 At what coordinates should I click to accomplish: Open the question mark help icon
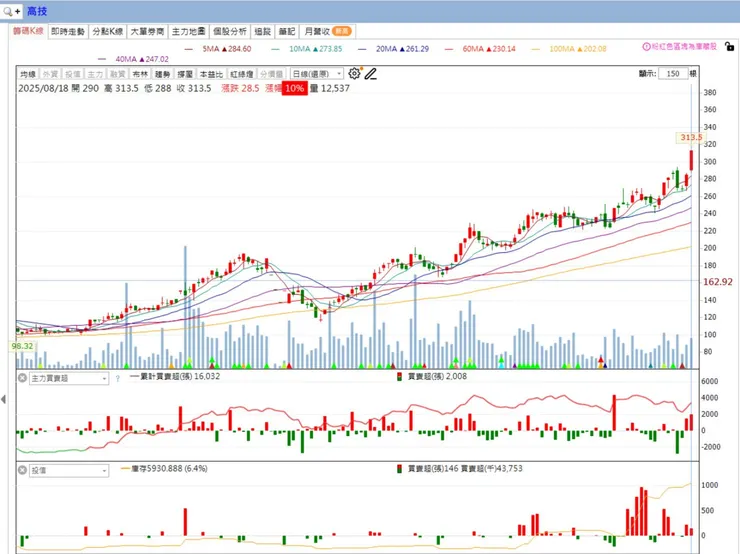(x=118, y=378)
